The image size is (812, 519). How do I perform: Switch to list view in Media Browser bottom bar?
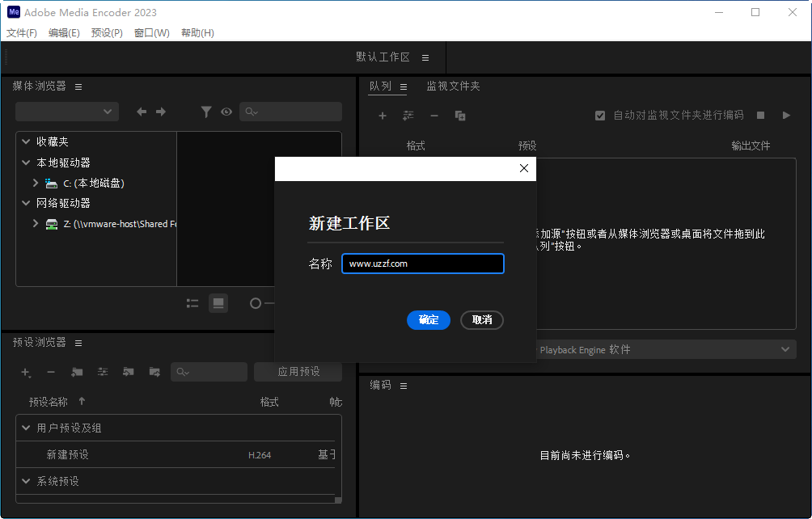pos(192,303)
